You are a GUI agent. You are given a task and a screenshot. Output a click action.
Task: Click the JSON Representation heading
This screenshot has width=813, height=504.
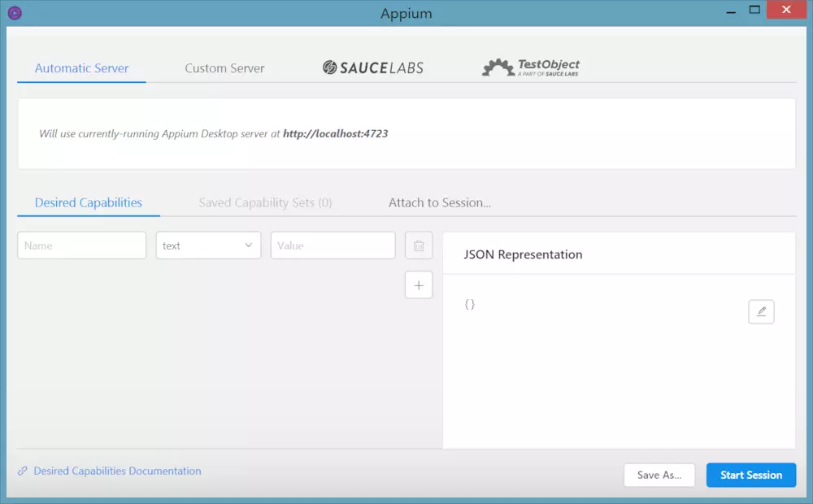tap(523, 254)
